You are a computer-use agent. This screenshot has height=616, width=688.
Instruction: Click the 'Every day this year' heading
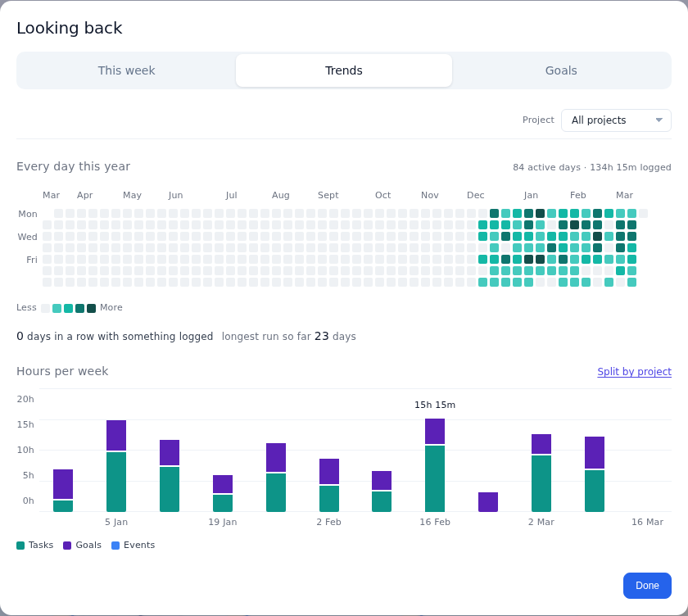[x=73, y=166]
